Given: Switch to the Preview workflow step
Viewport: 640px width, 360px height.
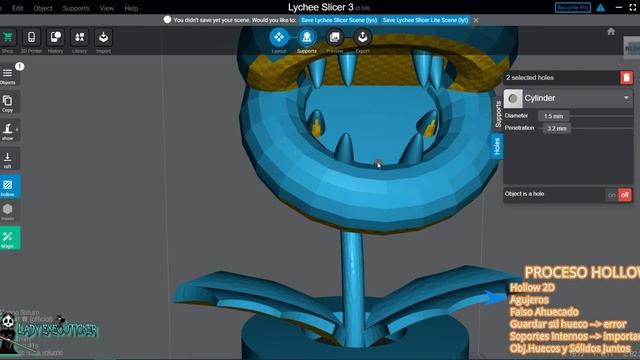Looking at the screenshot, I should point(335,38).
